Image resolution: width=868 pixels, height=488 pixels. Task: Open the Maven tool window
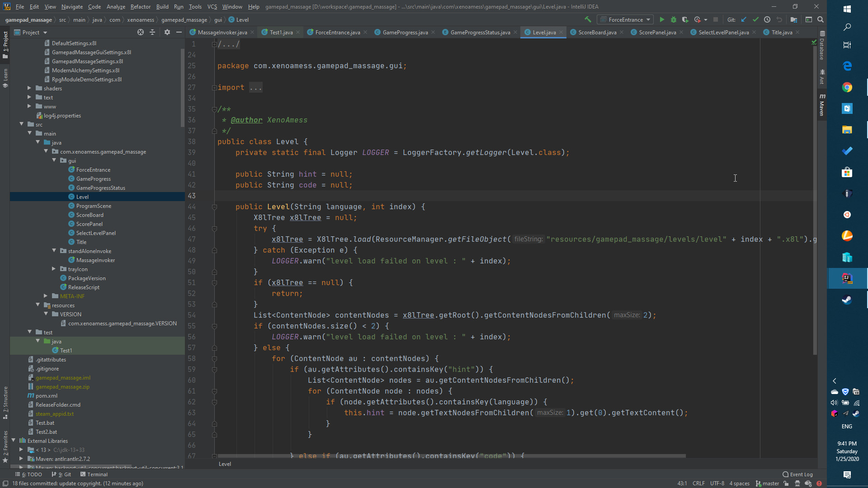coord(822,105)
